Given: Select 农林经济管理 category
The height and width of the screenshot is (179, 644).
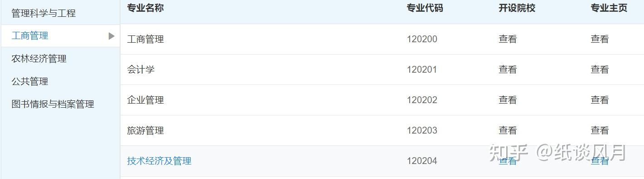Looking at the screenshot, I should (x=39, y=59).
